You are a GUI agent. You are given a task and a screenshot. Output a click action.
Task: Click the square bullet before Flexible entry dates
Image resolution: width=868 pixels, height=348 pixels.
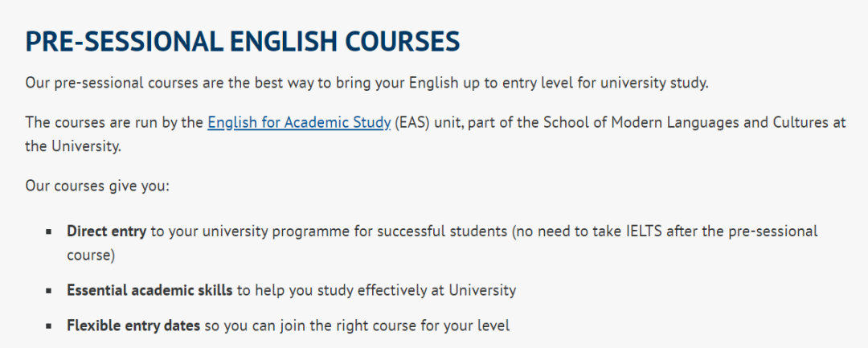(49, 327)
